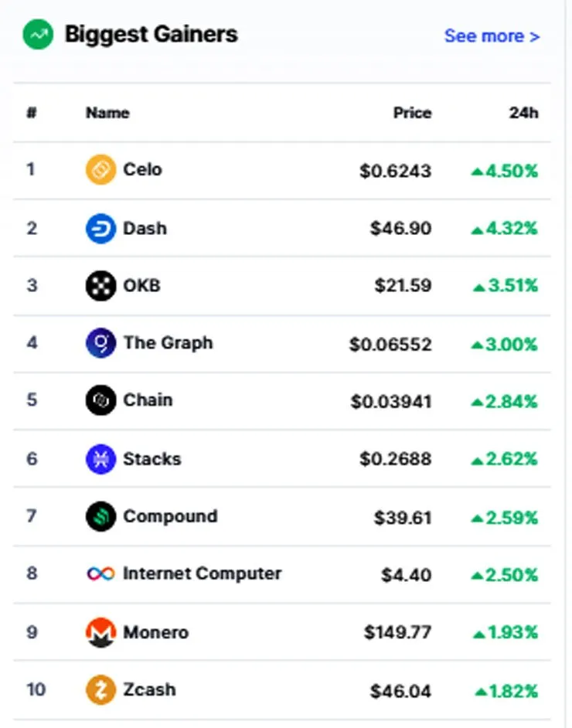Sort by the rank number column header
572x728 pixels.
pos(31,113)
